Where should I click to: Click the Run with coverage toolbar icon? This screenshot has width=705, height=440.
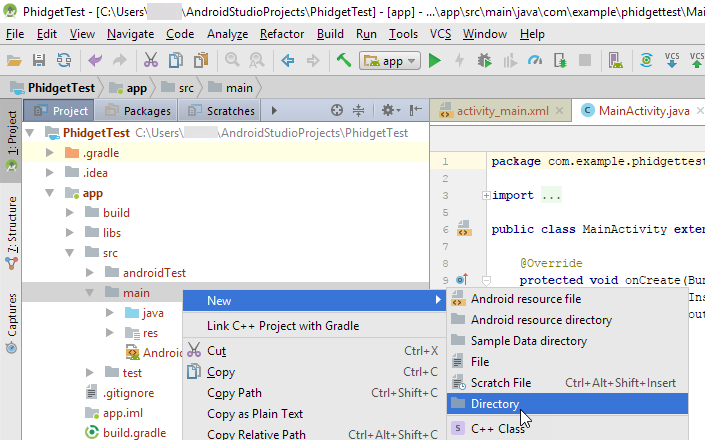510,60
